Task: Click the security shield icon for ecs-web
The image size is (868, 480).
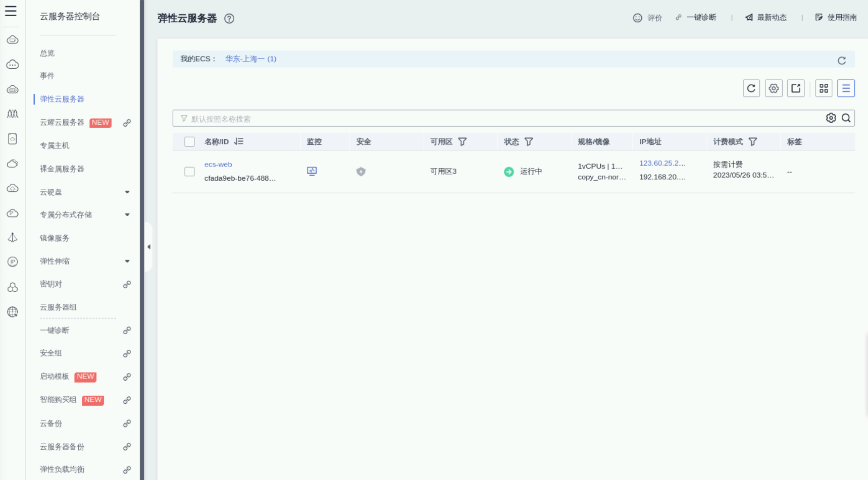Action: (361, 172)
